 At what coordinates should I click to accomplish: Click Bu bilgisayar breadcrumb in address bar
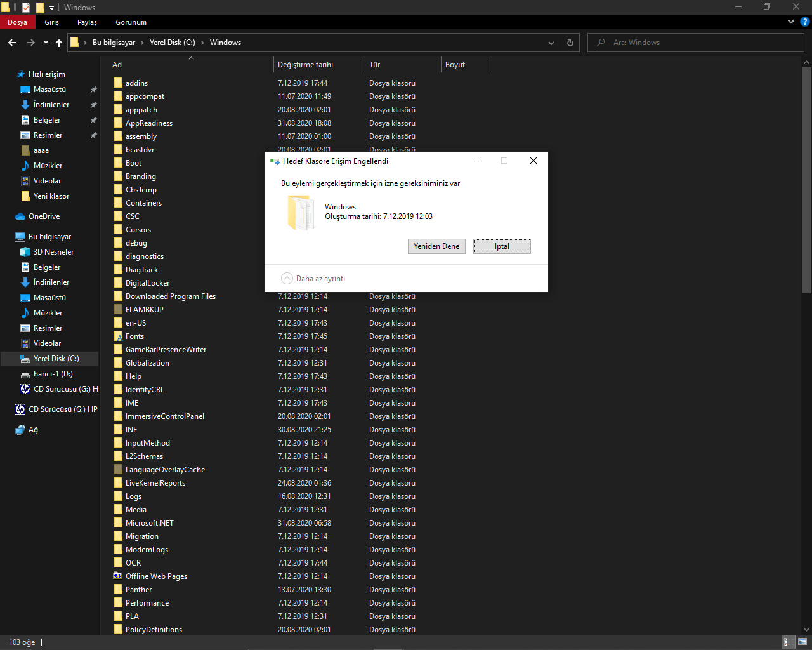point(114,43)
